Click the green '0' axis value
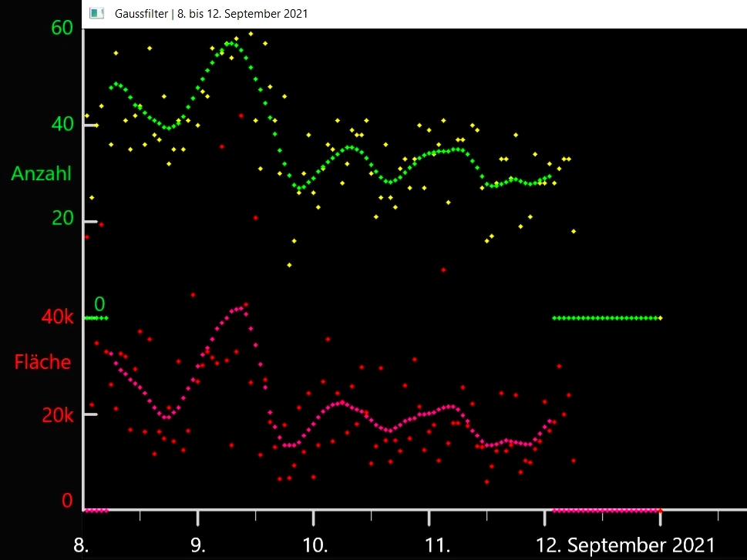 point(99,303)
